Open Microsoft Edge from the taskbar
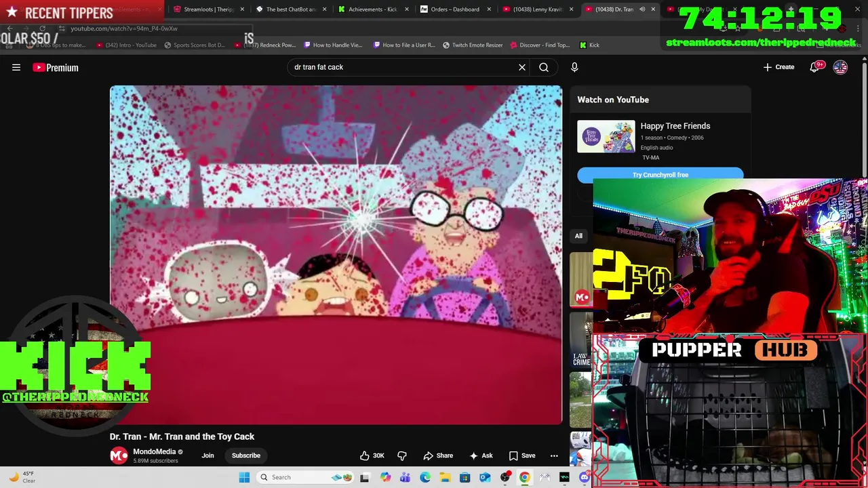Viewport: 868px width, 488px height. coord(425,477)
